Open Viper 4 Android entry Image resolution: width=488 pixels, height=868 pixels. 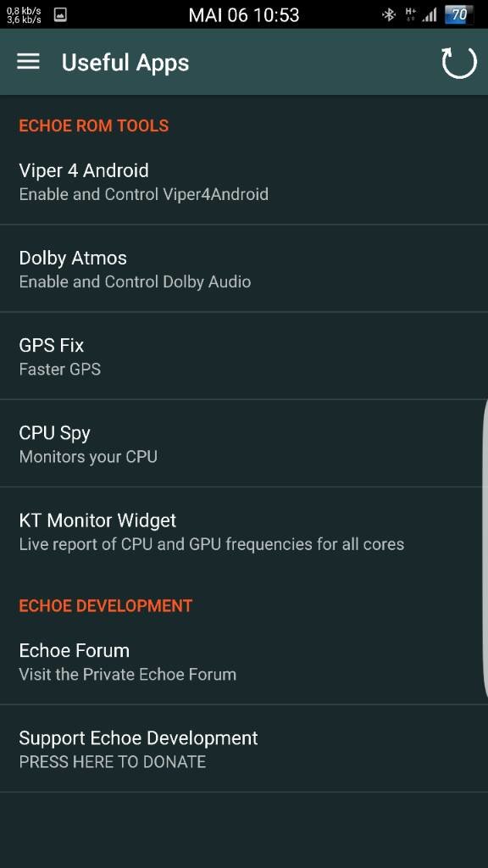point(244,181)
